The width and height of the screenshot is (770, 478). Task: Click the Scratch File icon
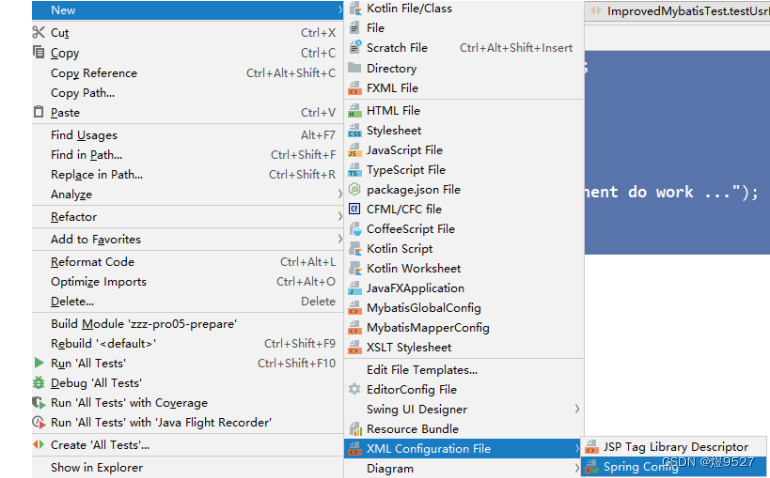(355, 47)
